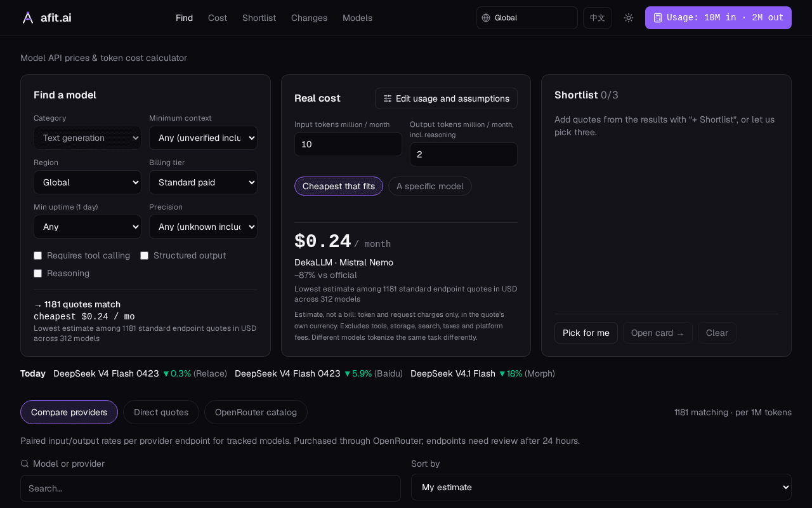The image size is (812, 508).
Task: Tick the Reasoning checkbox
Action: click(x=38, y=273)
